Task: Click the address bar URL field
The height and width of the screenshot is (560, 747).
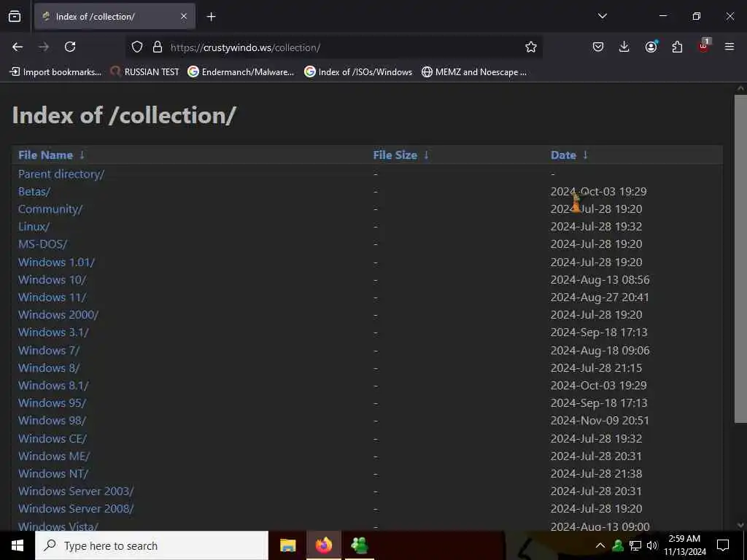Action: [333, 47]
